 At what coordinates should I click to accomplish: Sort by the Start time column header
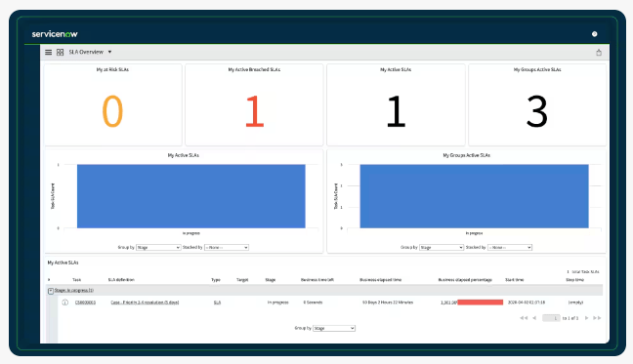pyautogui.click(x=514, y=280)
